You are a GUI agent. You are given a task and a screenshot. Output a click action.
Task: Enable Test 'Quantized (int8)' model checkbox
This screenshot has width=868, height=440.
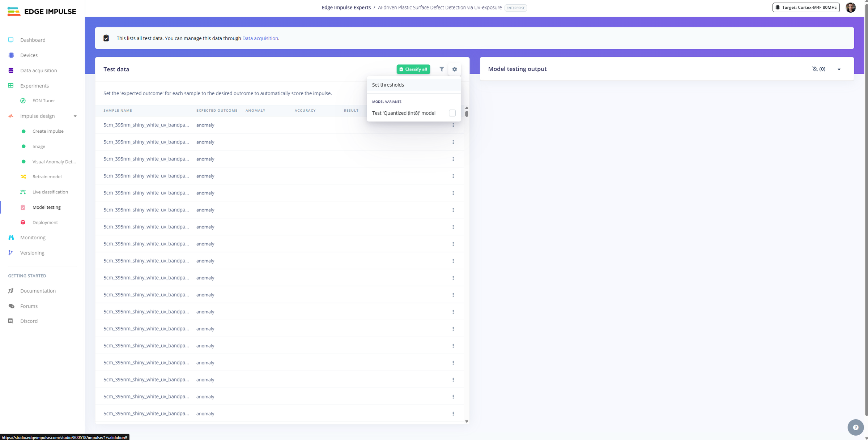coord(452,113)
